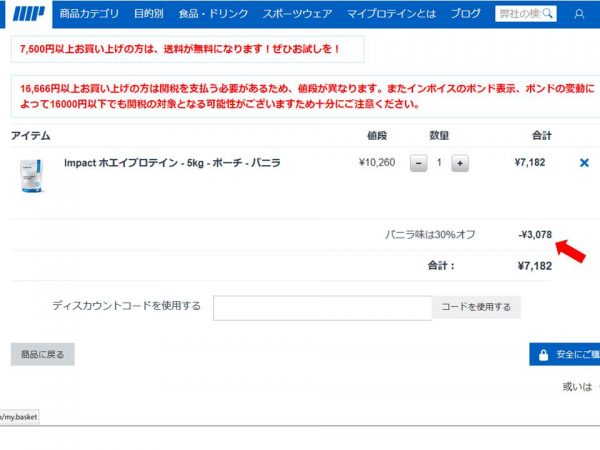Screen dimensions: 600x450
Task: Click the lock icon on checkout button
Action: point(543,355)
